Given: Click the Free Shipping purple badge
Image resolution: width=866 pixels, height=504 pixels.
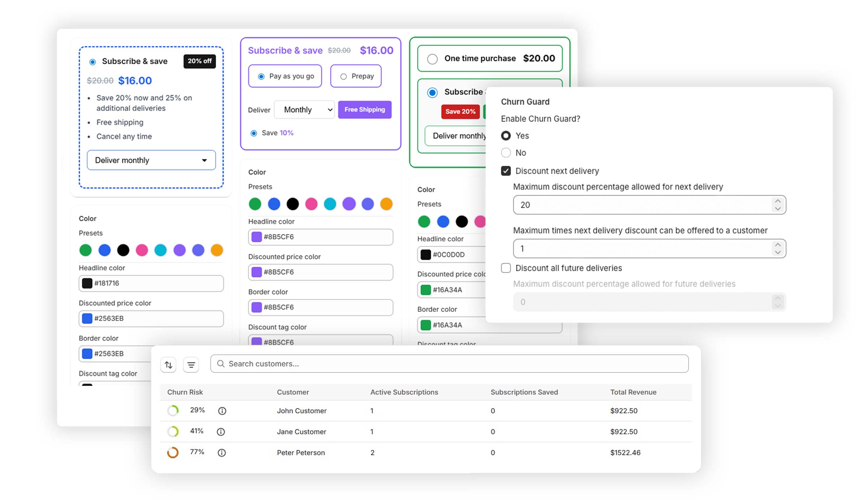Looking at the screenshot, I should (x=365, y=109).
